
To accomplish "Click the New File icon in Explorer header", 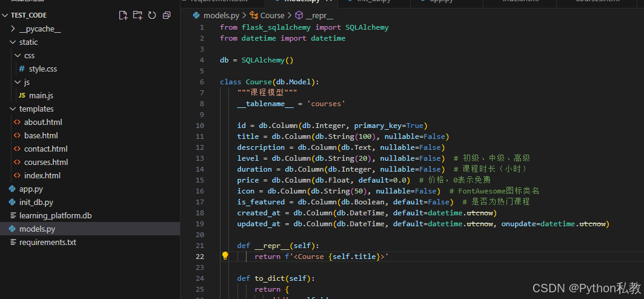I will pos(124,15).
